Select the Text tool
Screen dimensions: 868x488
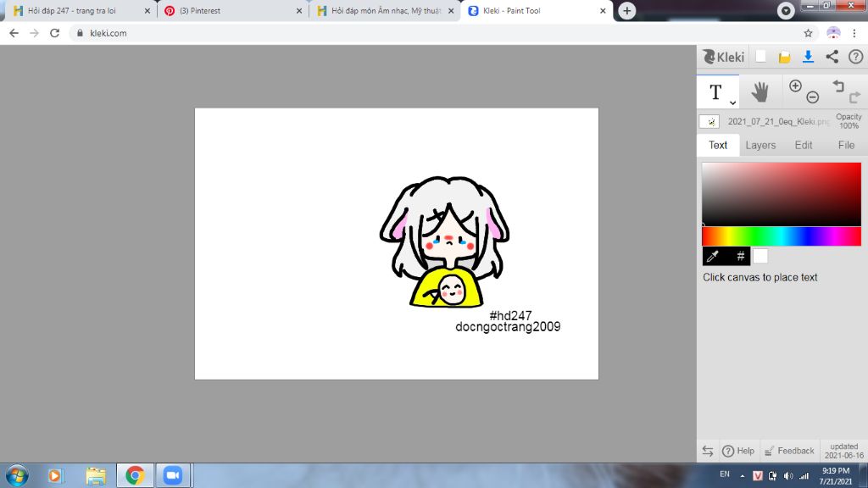click(x=715, y=91)
